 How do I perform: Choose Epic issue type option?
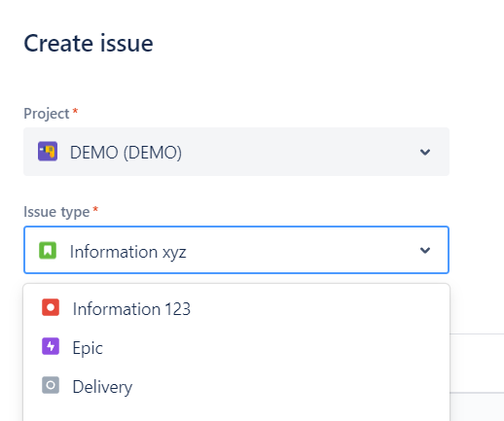coord(236,347)
